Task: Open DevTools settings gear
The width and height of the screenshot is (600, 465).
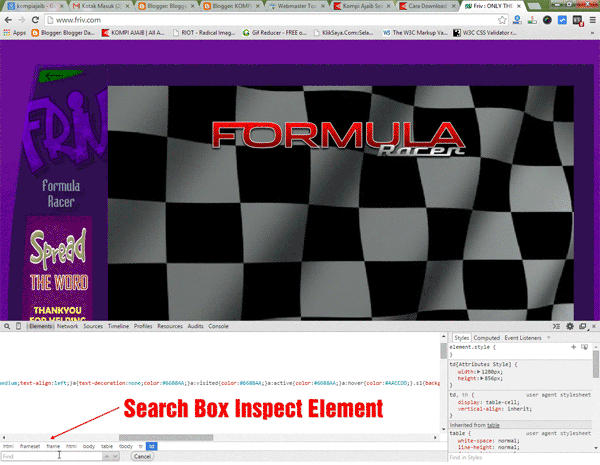Action: (570, 326)
